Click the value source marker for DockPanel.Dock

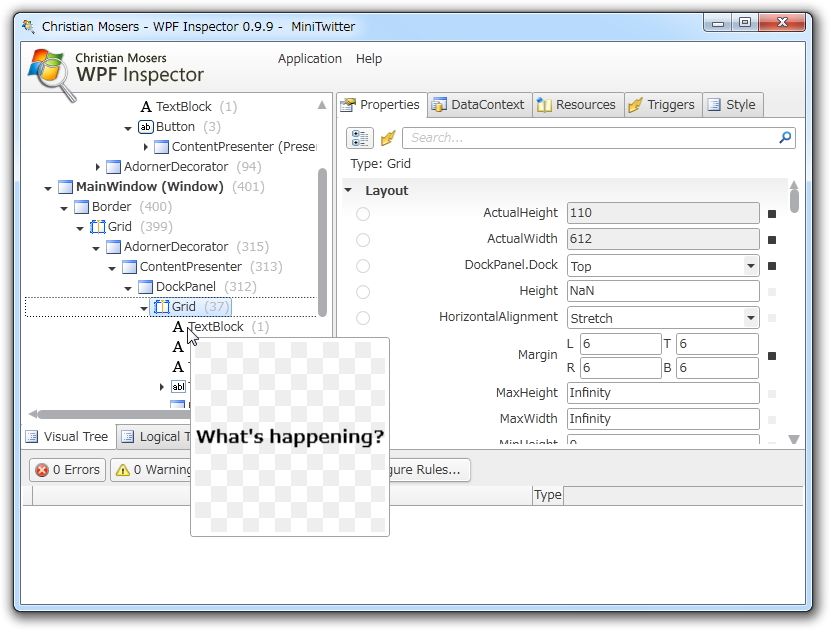click(x=772, y=266)
